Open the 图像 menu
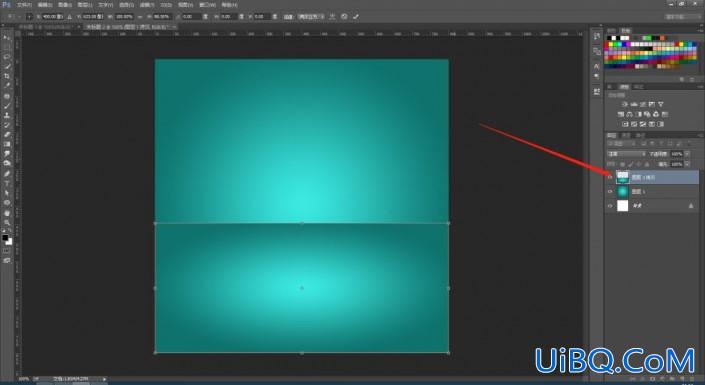705x385 pixels. [65, 5]
